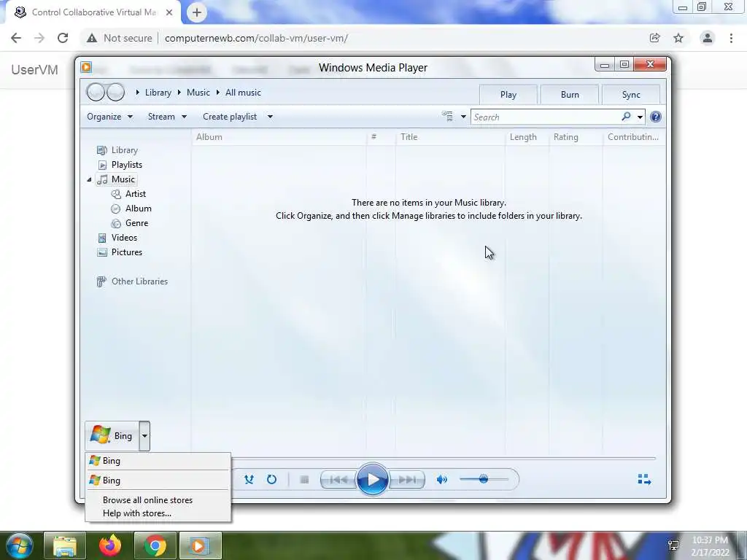Sort by the Rating column header
Screen dimensions: 747x560
[x=576, y=137]
